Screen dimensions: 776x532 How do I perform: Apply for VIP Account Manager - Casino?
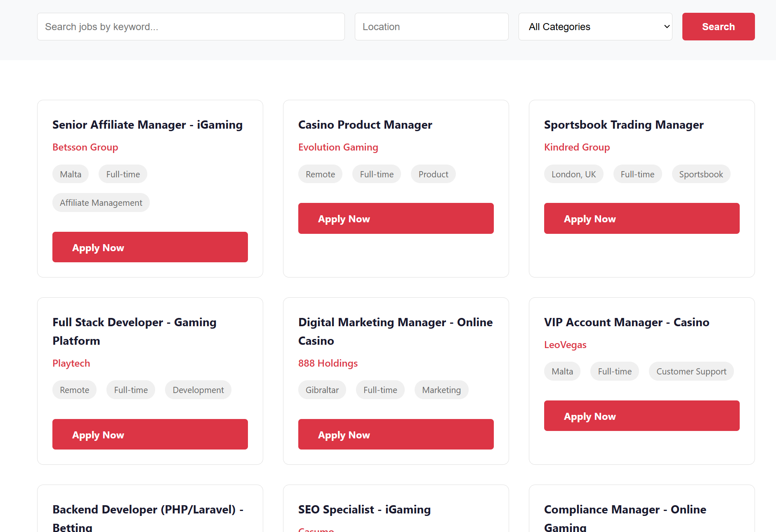coord(642,416)
